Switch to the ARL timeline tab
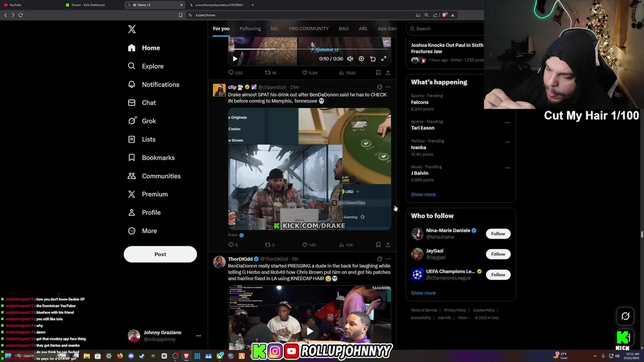644x362 pixels. click(x=363, y=29)
